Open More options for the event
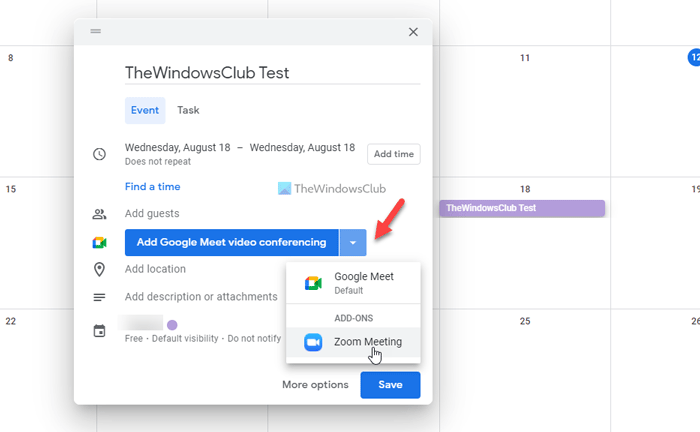The image size is (700, 432). point(315,385)
